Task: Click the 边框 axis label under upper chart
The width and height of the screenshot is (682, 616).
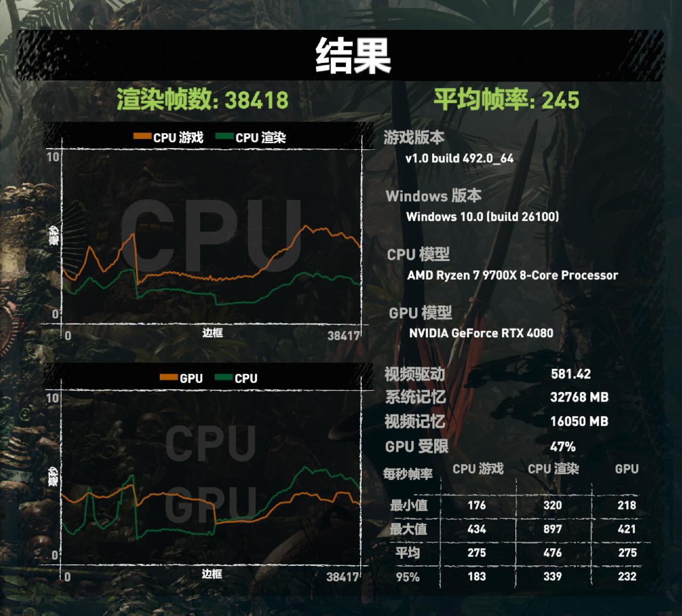Action: click(x=213, y=333)
